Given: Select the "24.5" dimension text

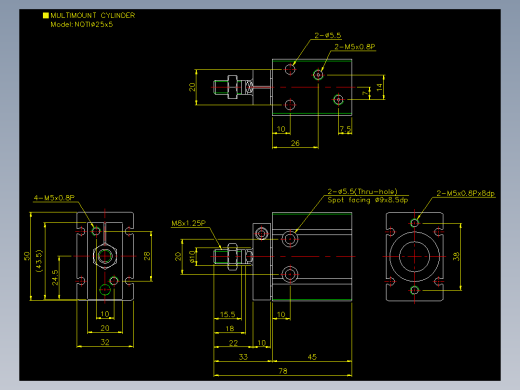Looking at the screenshot, I should pyautogui.click(x=55, y=278).
